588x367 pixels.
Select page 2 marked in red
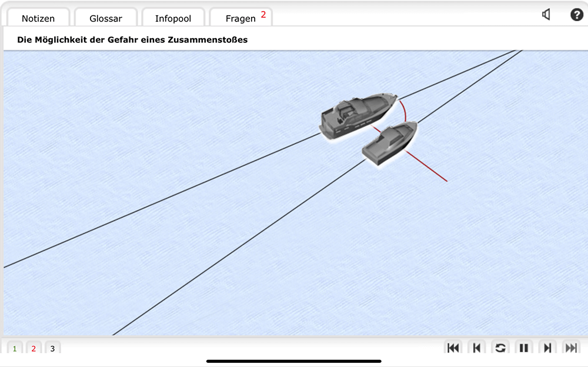[34, 349]
